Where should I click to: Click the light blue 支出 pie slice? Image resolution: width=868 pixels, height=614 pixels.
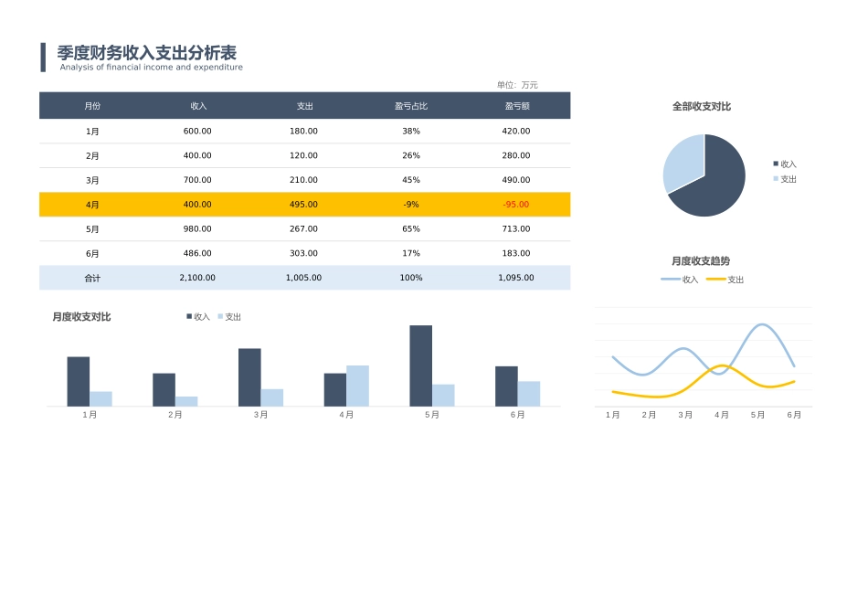[683, 160]
